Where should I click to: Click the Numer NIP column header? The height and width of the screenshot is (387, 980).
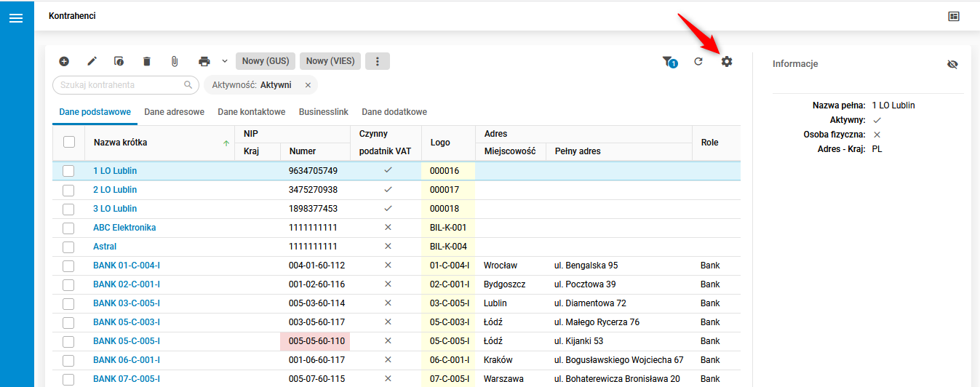click(x=315, y=151)
